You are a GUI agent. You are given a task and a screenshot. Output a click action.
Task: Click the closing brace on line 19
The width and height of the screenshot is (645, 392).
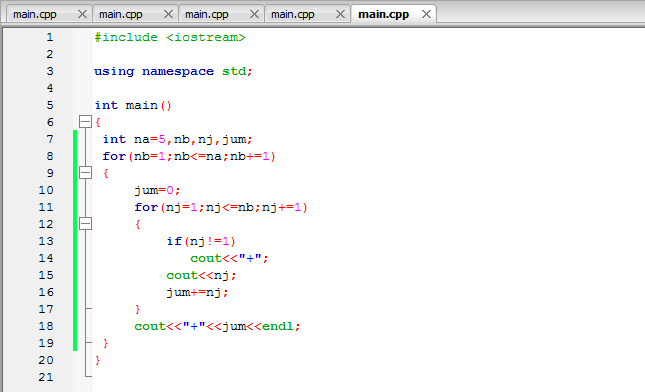coord(106,343)
